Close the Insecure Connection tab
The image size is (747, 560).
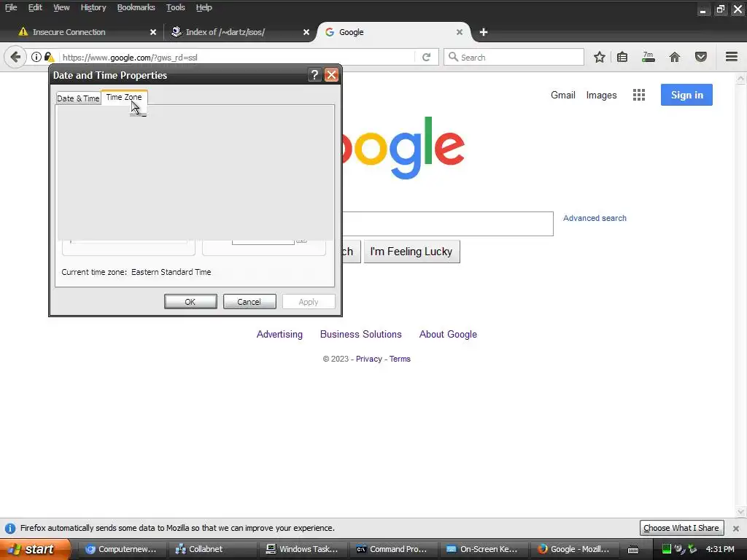point(153,32)
